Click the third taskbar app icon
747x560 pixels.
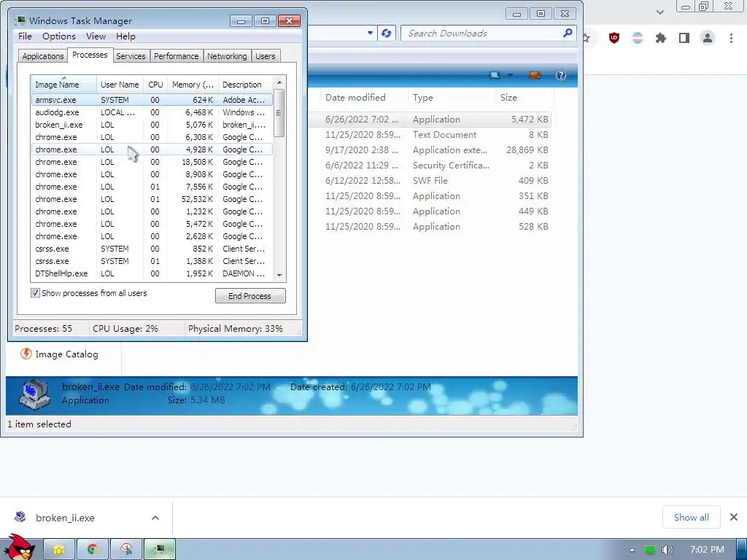[126, 550]
